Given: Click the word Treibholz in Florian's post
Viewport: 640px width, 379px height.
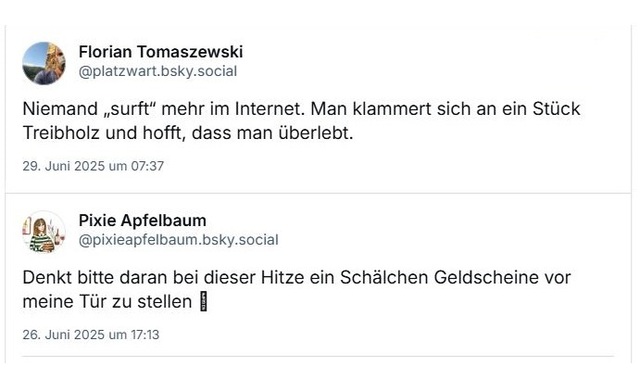Looking at the screenshot, I should pyautogui.click(x=61, y=133).
